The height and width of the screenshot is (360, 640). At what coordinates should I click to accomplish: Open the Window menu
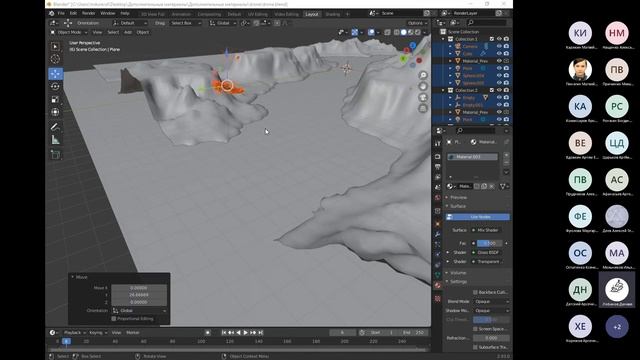108,13
